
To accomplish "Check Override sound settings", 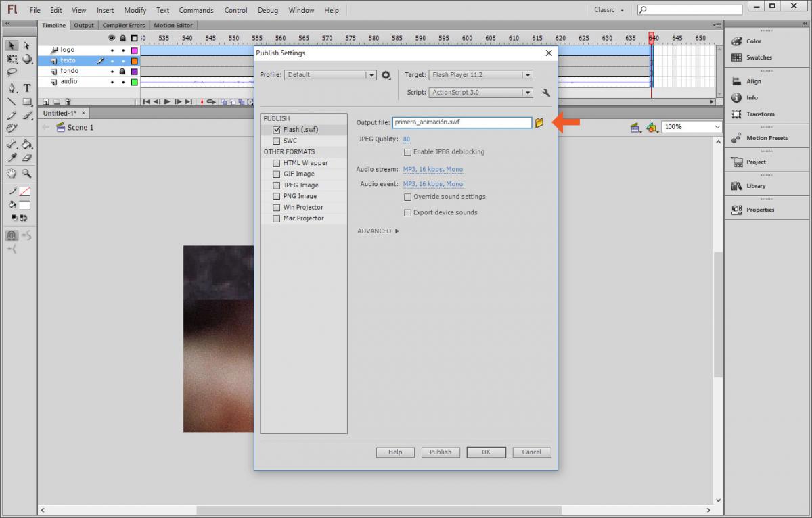I will point(407,197).
